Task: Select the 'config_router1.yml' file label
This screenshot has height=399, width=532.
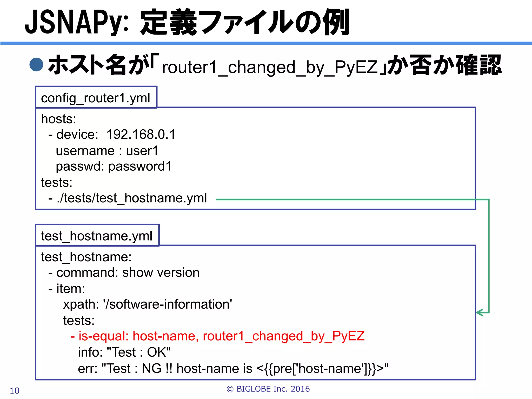Action: click(96, 98)
